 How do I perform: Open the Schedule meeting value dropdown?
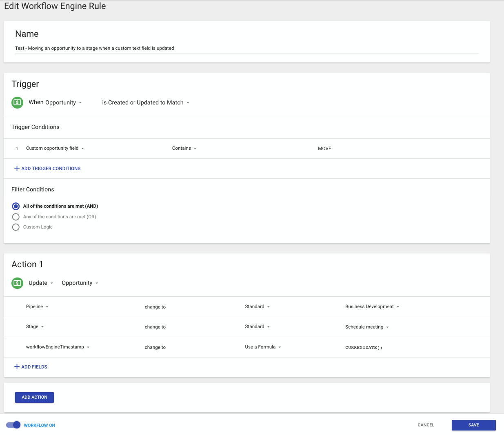[367, 327]
